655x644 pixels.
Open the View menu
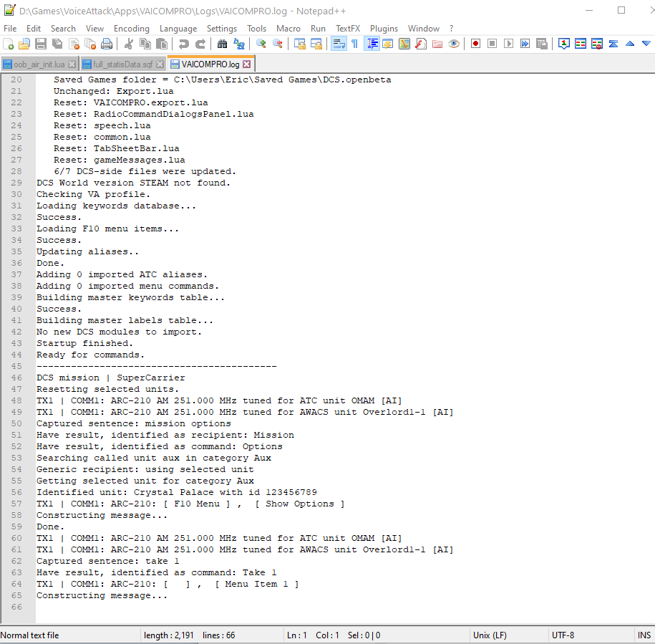(94, 29)
